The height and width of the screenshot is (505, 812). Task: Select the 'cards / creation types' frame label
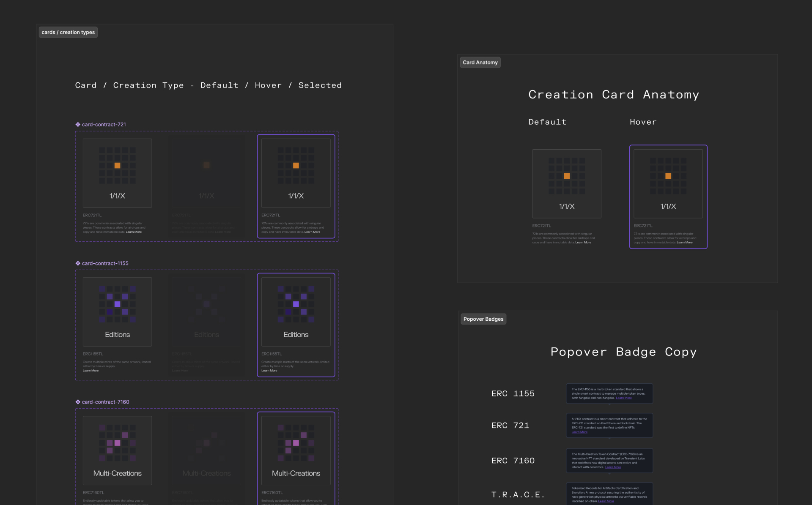pos(68,33)
